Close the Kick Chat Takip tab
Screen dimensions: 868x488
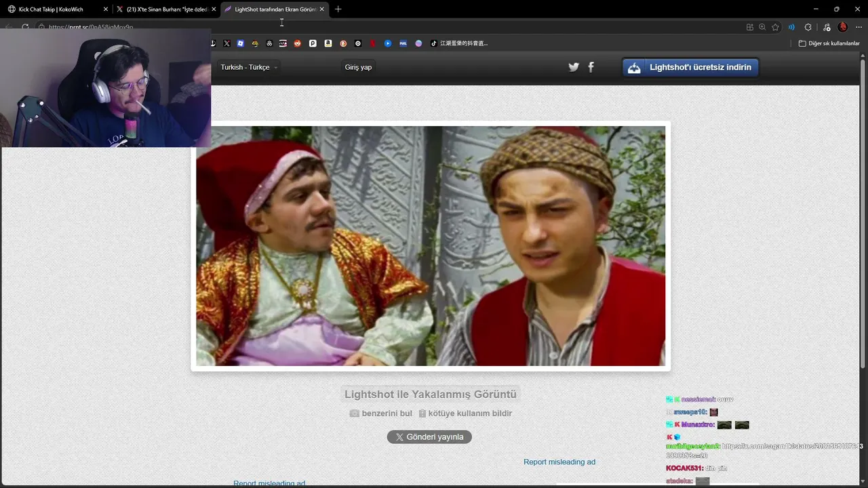click(106, 9)
